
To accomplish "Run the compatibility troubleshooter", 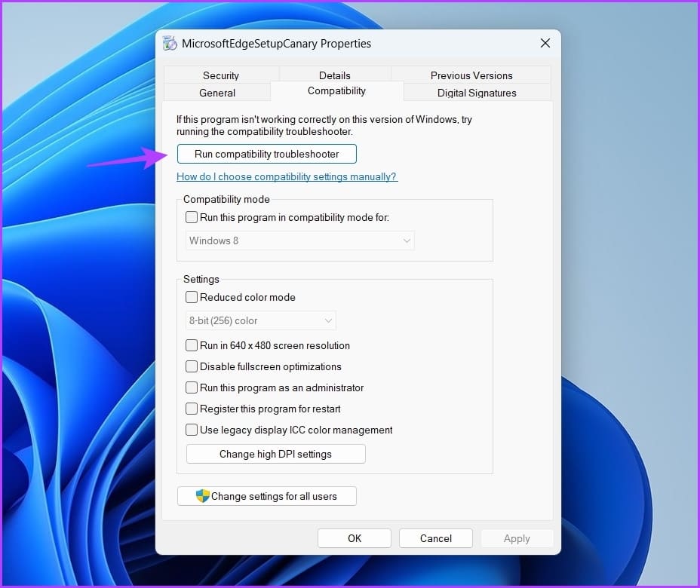I will click(x=266, y=154).
